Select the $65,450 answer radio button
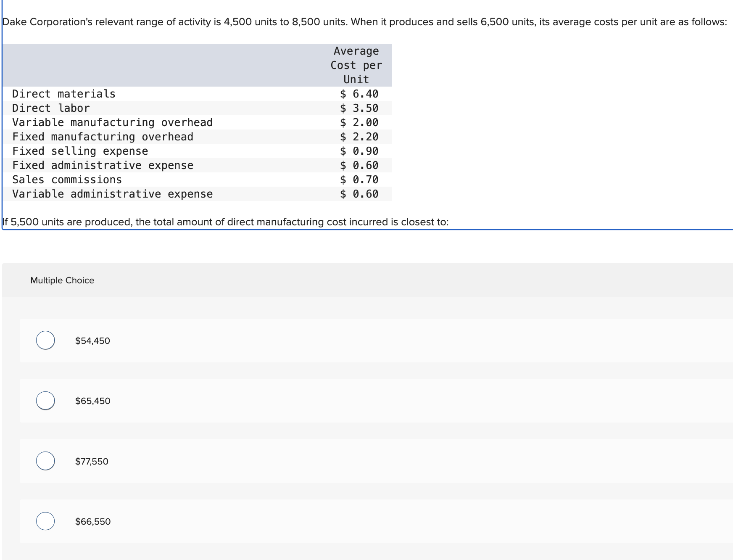 point(45,401)
